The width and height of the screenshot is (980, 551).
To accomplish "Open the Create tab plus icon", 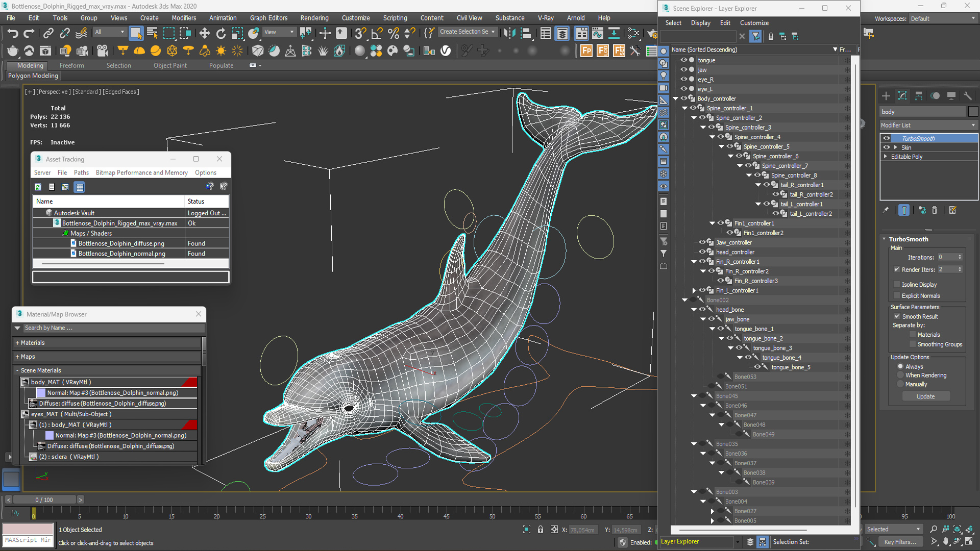I will [x=886, y=96].
